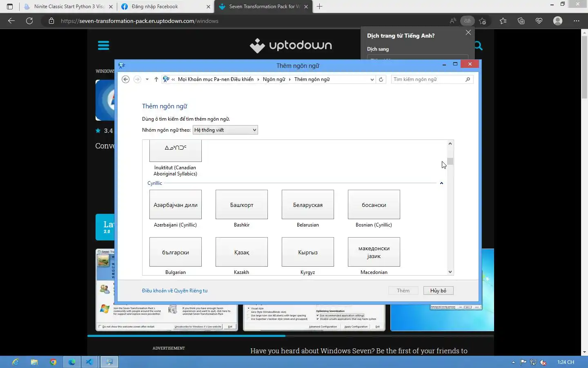The width and height of the screenshot is (588, 368).
Task: Click the translate icon in address bar
Action: [468, 21]
